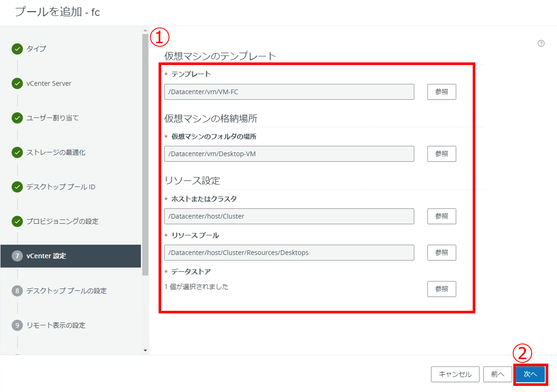Click the help question mark icon

pyautogui.click(x=541, y=43)
